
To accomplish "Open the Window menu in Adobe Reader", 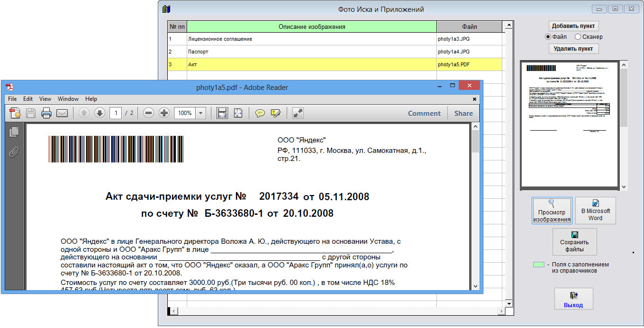I will pos(68,99).
